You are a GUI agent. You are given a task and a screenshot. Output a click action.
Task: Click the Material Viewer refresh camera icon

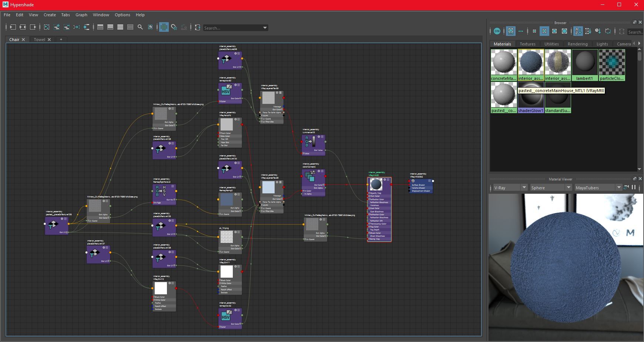point(626,187)
